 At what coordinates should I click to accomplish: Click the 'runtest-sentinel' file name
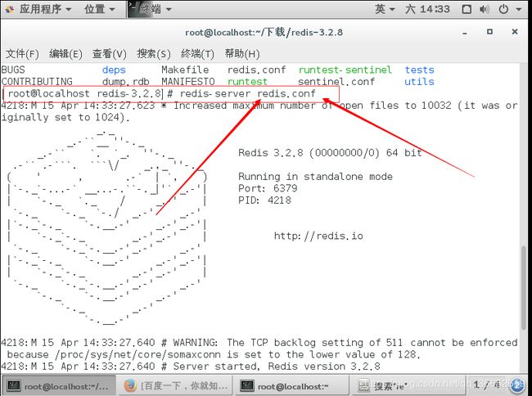tap(345, 70)
